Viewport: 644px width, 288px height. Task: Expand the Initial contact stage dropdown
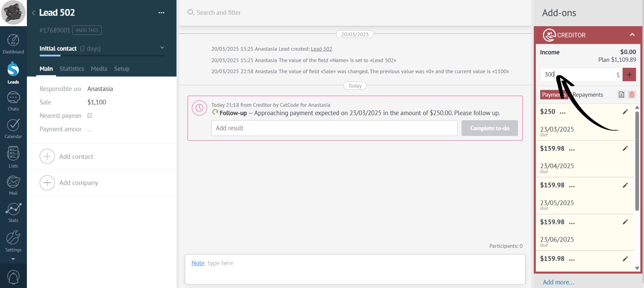(x=162, y=48)
